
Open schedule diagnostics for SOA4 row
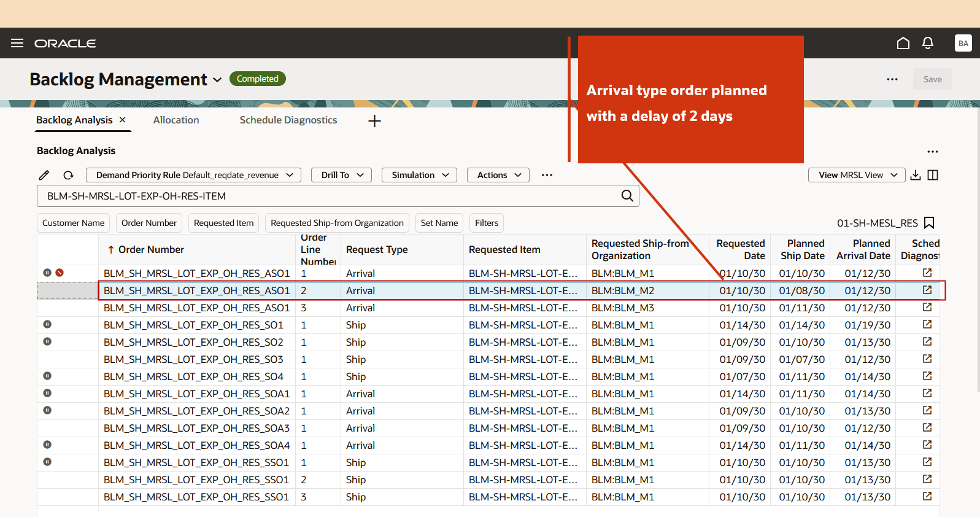927,445
